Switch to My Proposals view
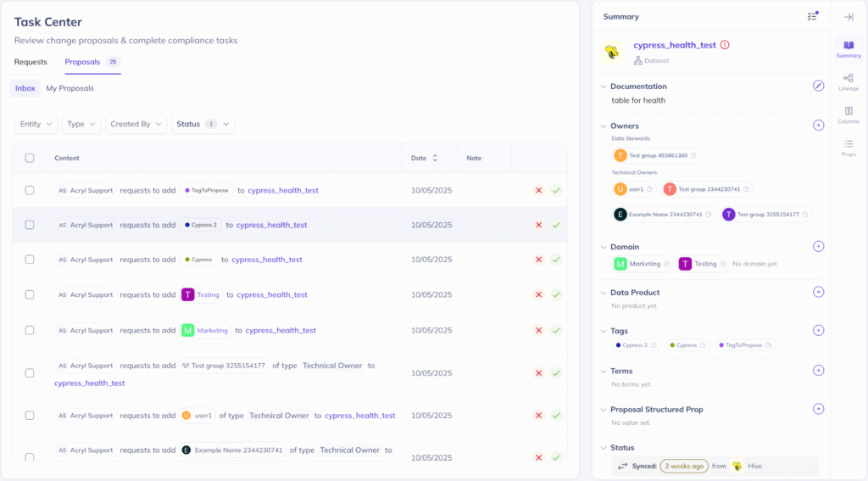The height and width of the screenshot is (481, 868). (70, 88)
